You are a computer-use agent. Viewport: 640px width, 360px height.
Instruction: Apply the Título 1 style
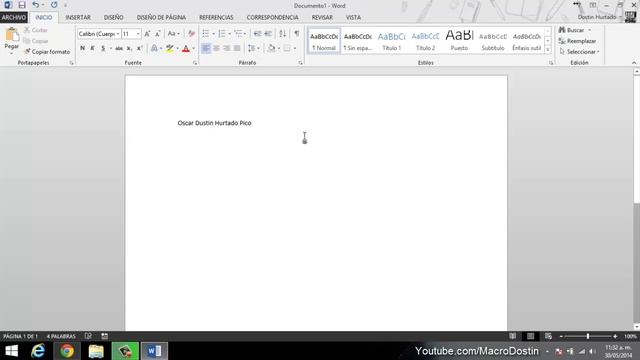coord(391,41)
